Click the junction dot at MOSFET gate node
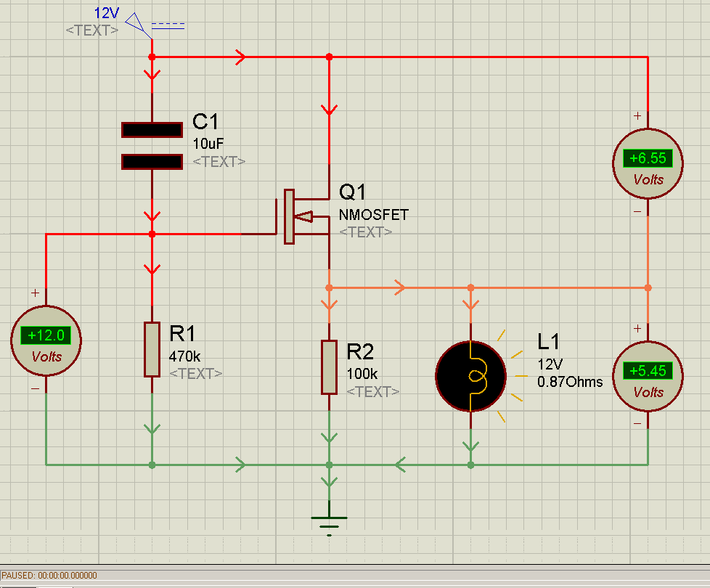The width and height of the screenshot is (710, 588). click(152, 234)
